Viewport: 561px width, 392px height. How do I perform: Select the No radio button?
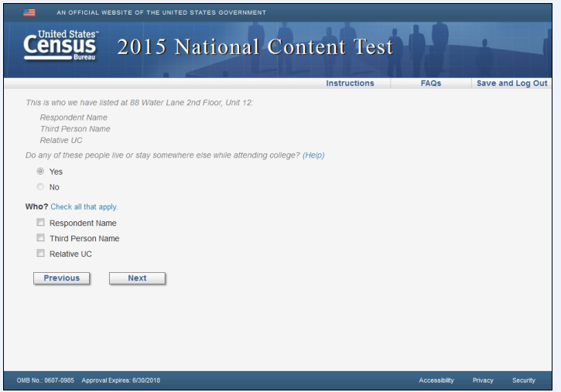[40, 186]
